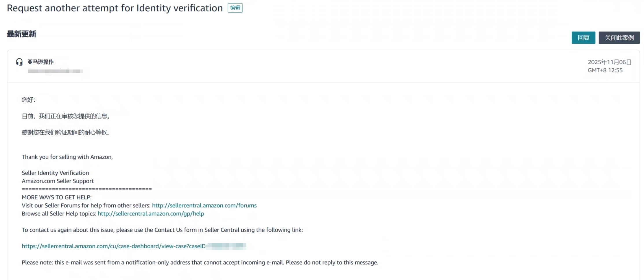The image size is (644, 280).
Task: Open the case-dashboard view-case link
Action: coord(113,246)
